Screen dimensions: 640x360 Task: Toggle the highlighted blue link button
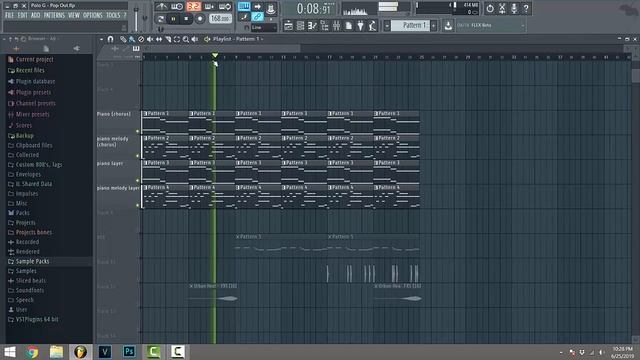pyautogui.click(x=257, y=17)
